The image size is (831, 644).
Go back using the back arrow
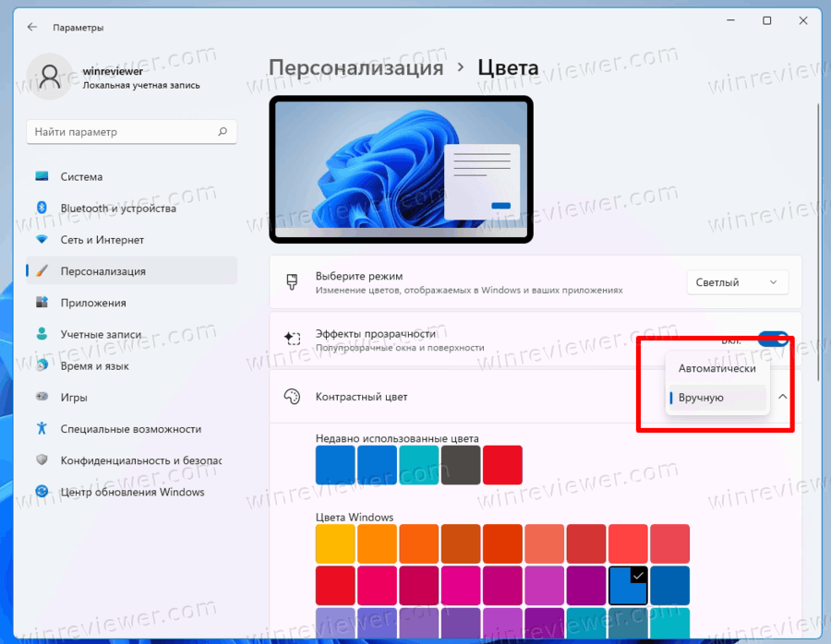pyautogui.click(x=32, y=27)
